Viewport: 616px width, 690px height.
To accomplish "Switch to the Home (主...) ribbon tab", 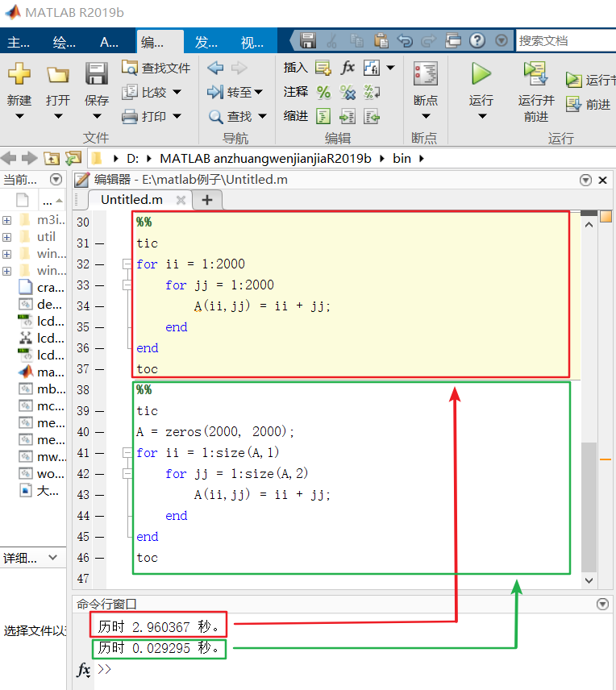I will 19,42.
